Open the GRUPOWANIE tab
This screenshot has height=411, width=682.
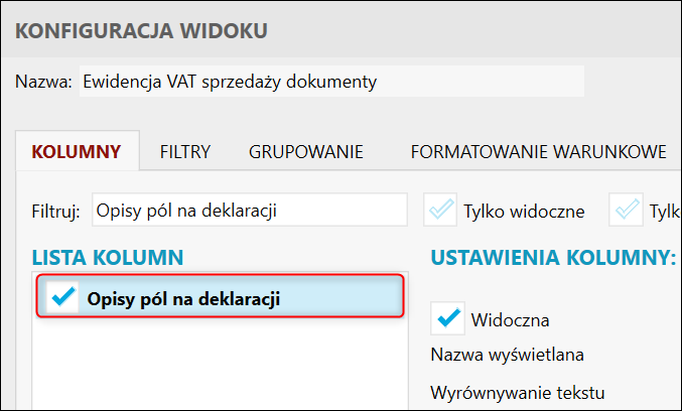[305, 152]
